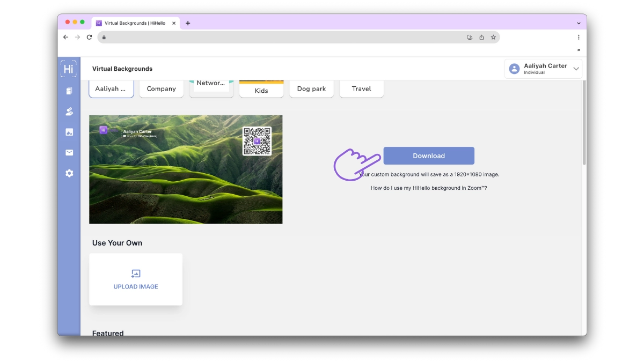Select the Travel backgrounds tab
The height and width of the screenshot is (363, 644).
[x=361, y=88]
